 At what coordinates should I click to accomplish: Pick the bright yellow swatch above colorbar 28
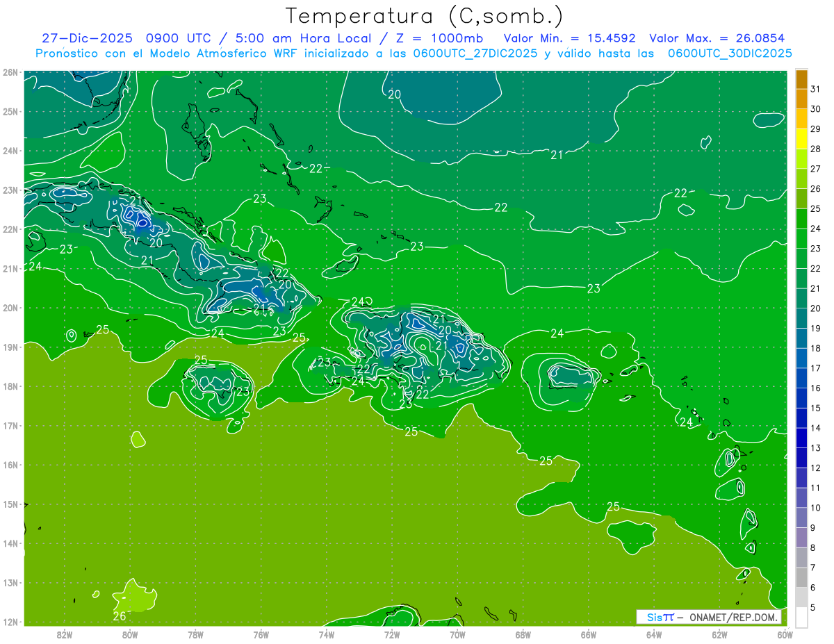pos(801,139)
